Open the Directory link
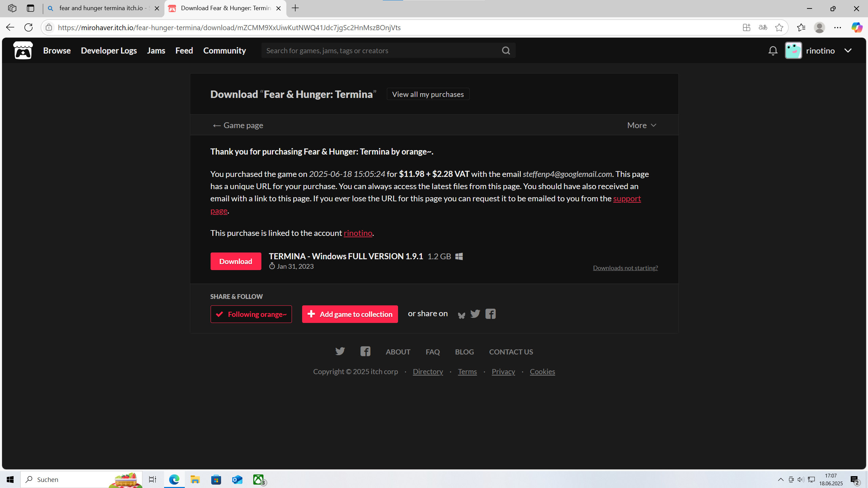The width and height of the screenshot is (868, 488). [x=428, y=371]
